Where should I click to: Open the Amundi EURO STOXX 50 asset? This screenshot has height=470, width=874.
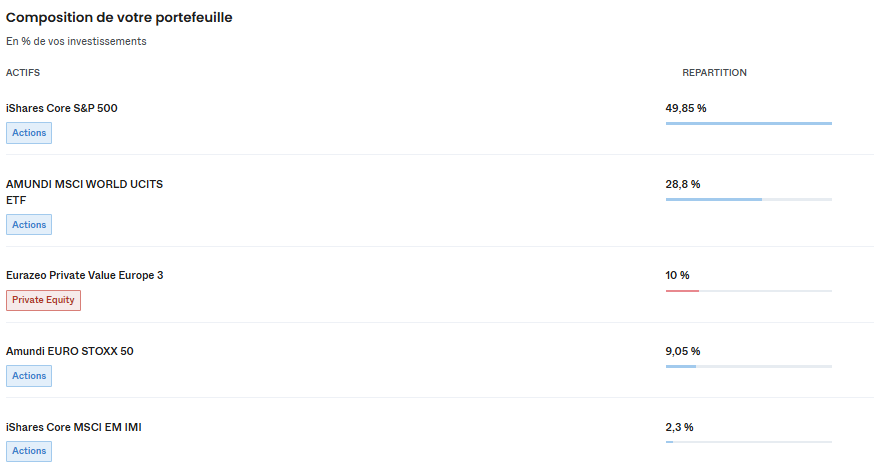(x=70, y=351)
